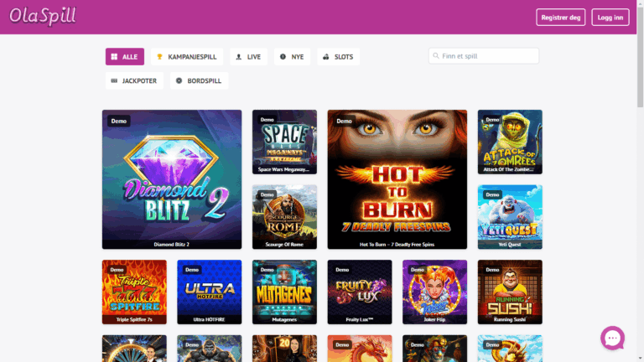Click the Logg inn button
Screen dimensions: 644x362
pyautogui.click(x=610, y=18)
